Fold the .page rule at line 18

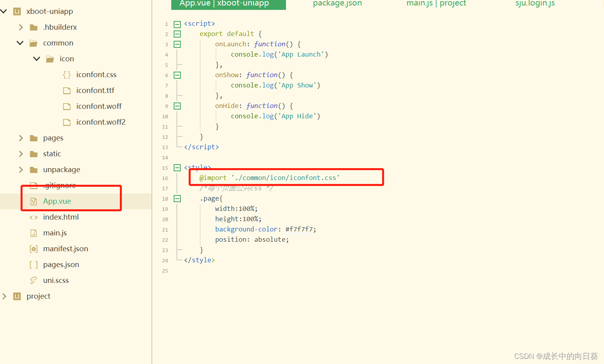point(177,199)
